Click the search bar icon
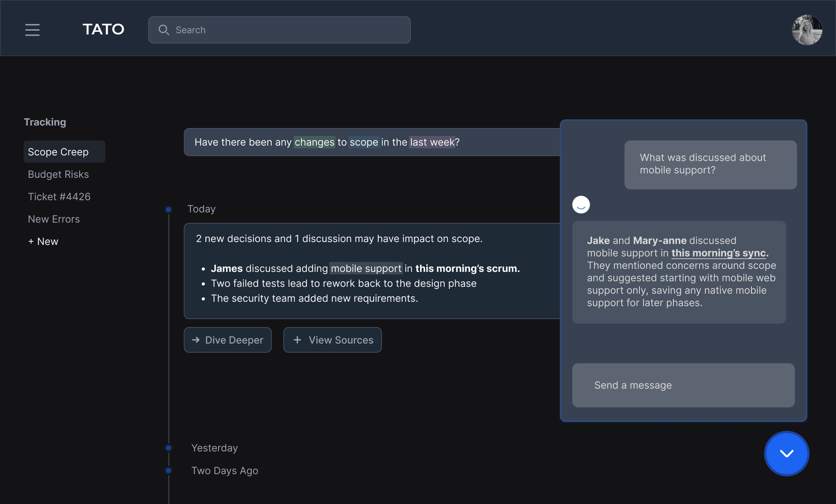Image resolution: width=836 pixels, height=504 pixels. (164, 29)
